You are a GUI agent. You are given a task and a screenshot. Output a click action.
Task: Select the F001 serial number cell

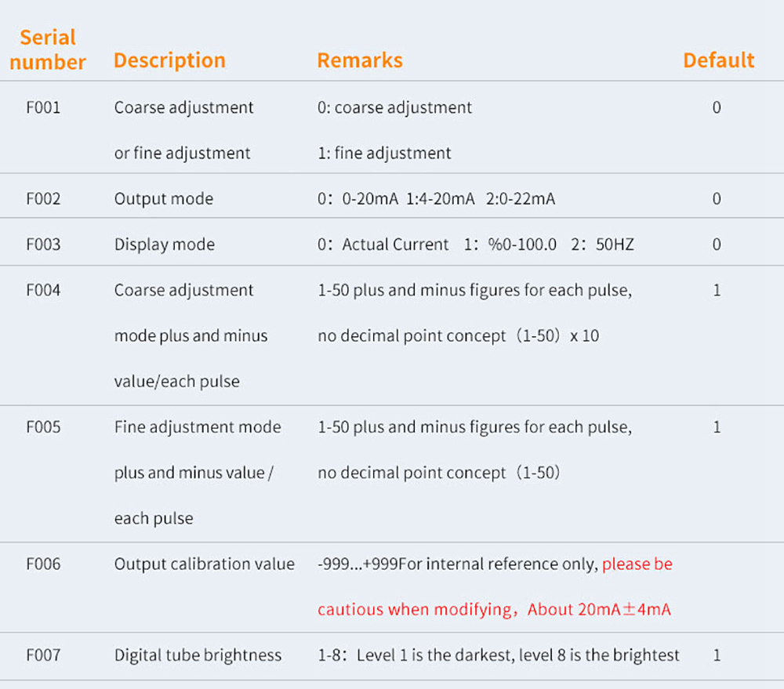43,107
